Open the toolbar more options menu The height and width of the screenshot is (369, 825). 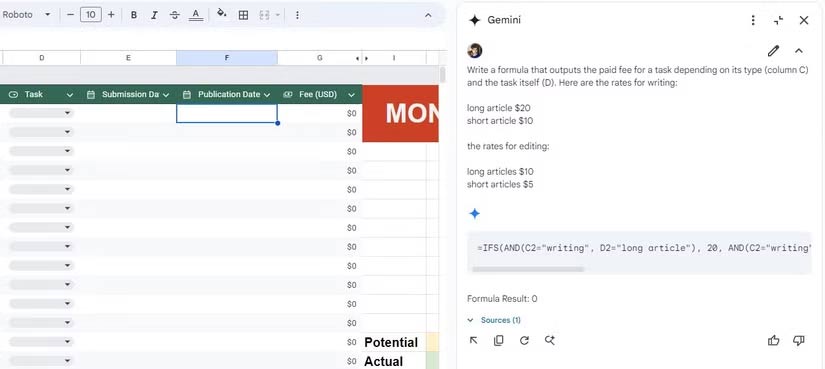tap(297, 15)
